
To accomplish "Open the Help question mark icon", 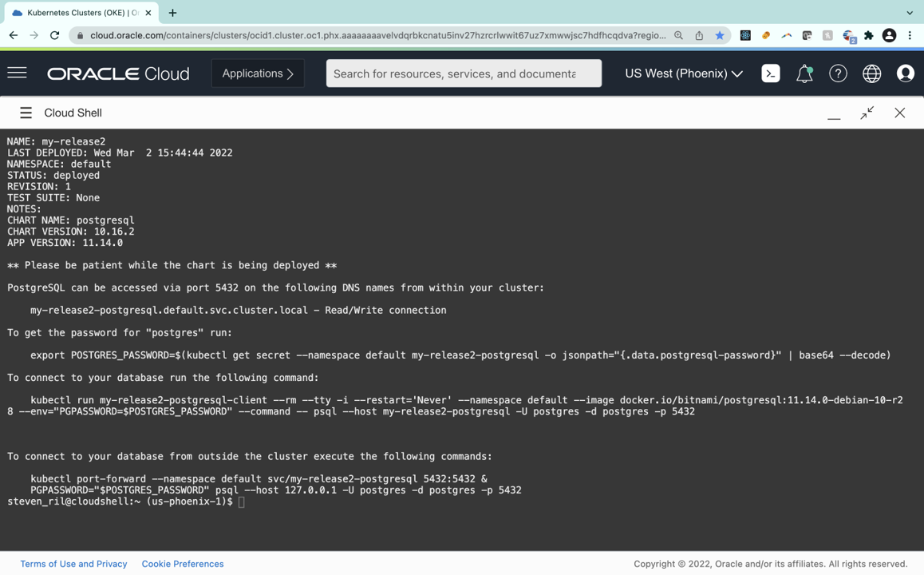I will (x=838, y=73).
